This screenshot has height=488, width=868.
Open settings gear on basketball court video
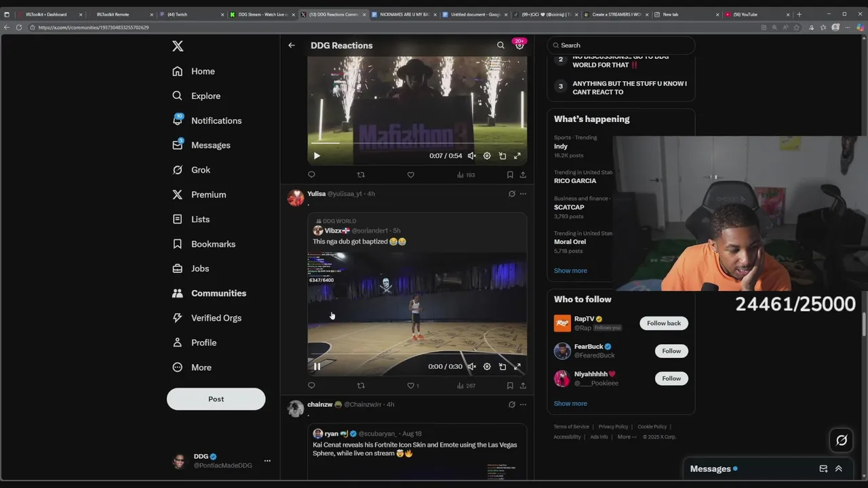click(x=487, y=367)
